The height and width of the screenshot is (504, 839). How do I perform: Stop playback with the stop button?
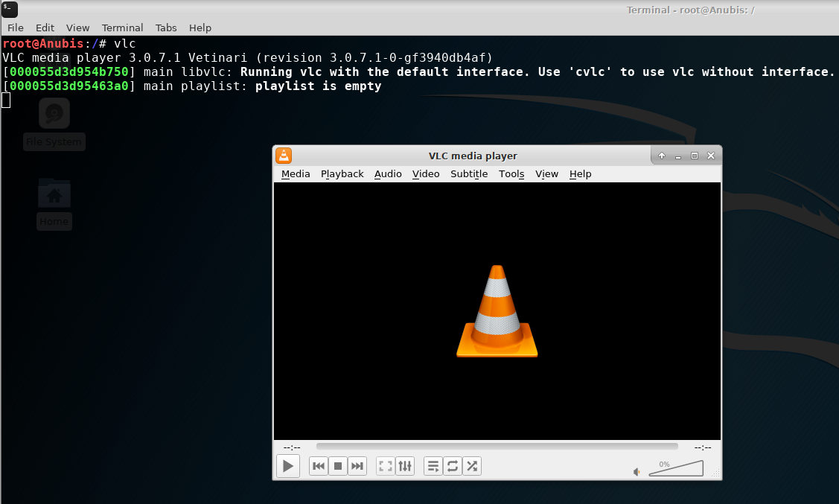point(338,466)
